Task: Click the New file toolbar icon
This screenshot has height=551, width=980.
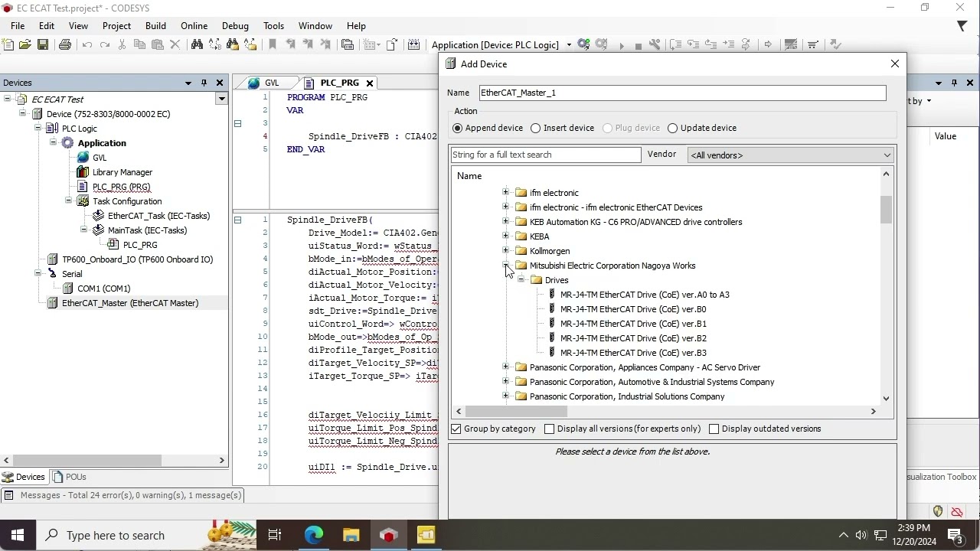Action: pyautogui.click(x=8, y=44)
